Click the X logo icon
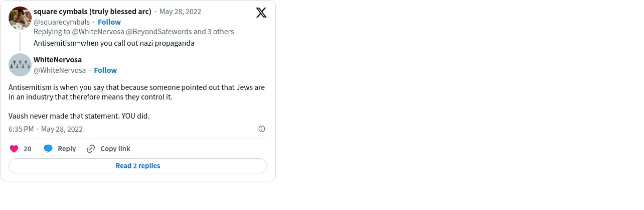This screenshot has height=210, width=644. (261, 13)
